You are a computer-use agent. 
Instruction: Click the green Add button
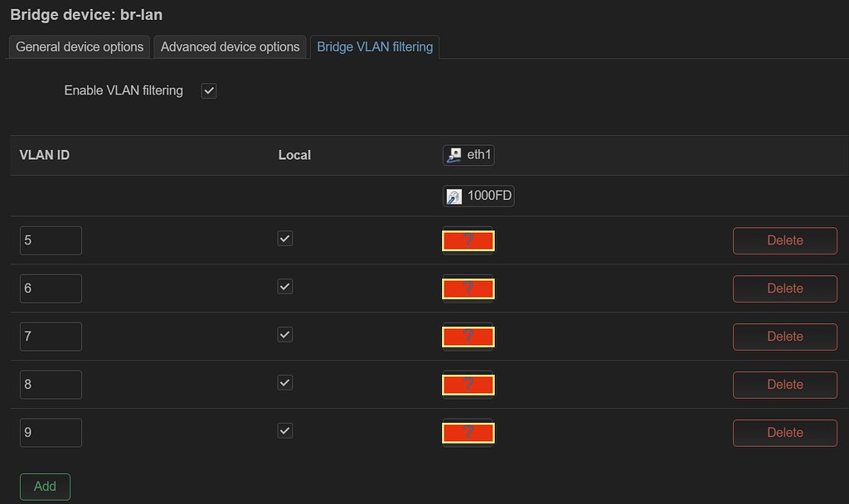pos(45,487)
